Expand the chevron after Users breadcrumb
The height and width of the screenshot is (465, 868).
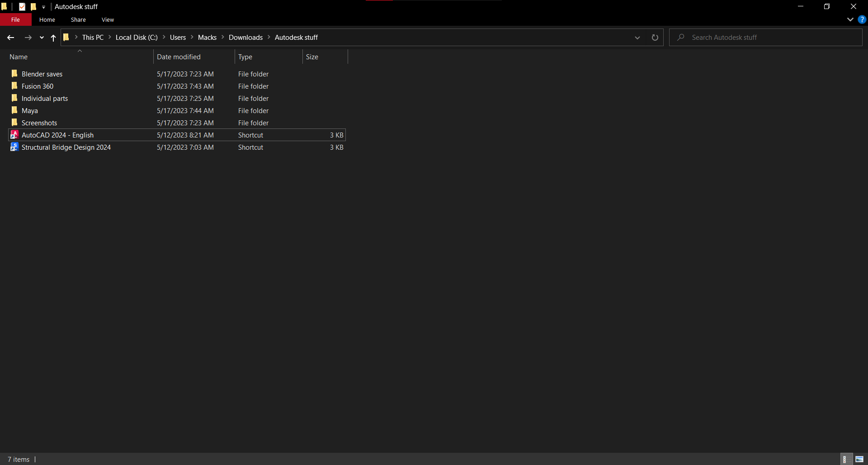192,37
